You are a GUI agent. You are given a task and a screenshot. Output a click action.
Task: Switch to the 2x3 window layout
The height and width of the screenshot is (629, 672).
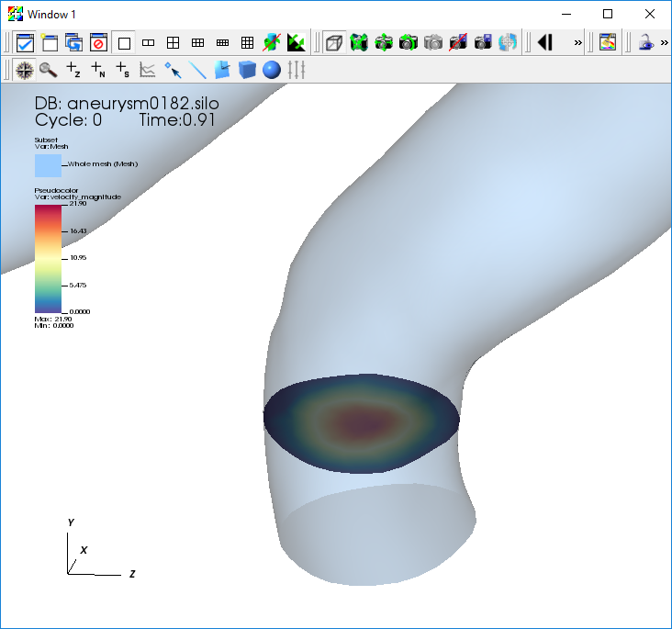pyautogui.click(x=197, y=42)
